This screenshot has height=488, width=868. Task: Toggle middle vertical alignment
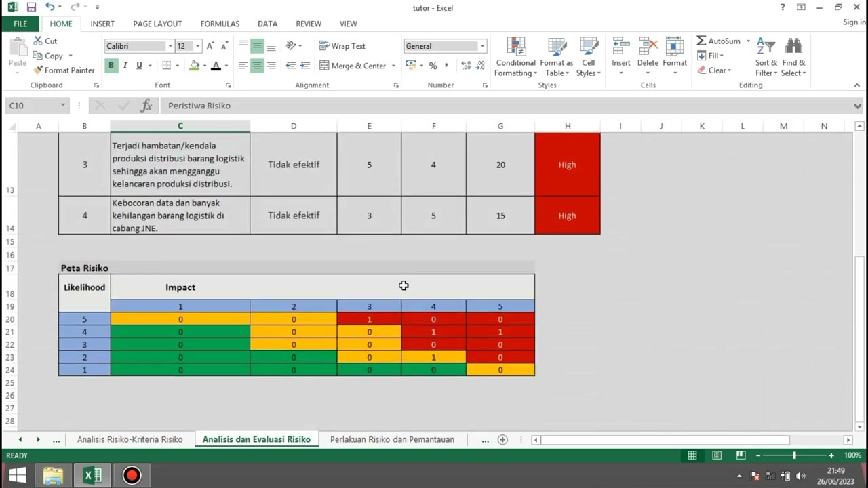[x=257, y=46]
